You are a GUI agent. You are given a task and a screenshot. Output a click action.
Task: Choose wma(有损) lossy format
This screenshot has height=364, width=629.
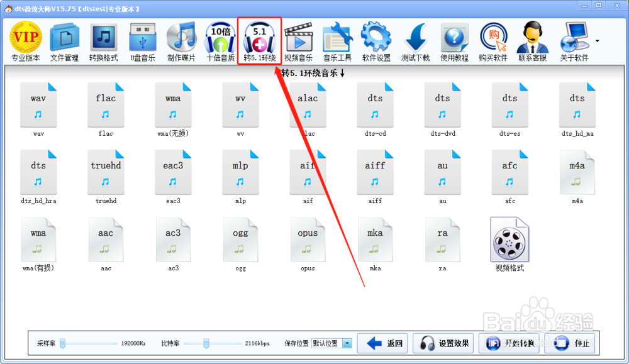[38, 245]
